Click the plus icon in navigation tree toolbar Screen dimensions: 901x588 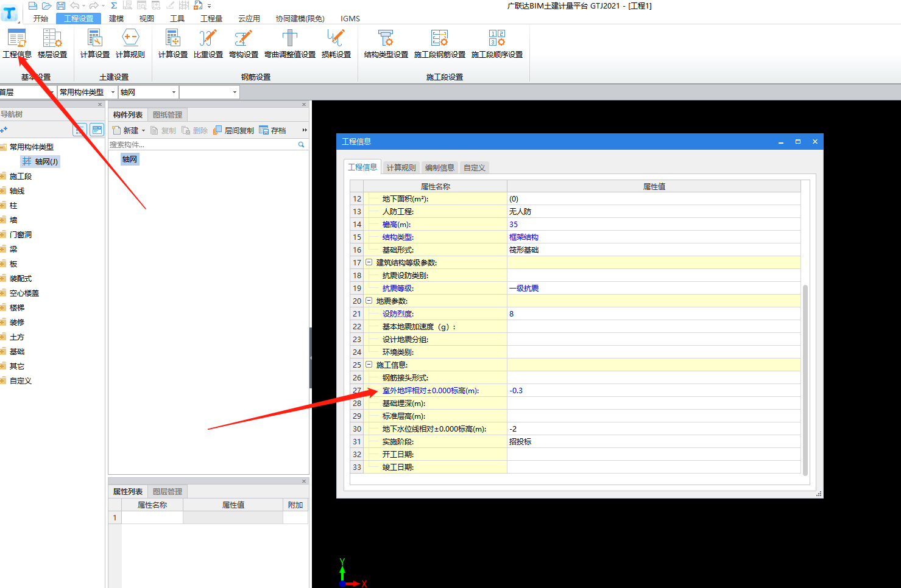point(4,130)
